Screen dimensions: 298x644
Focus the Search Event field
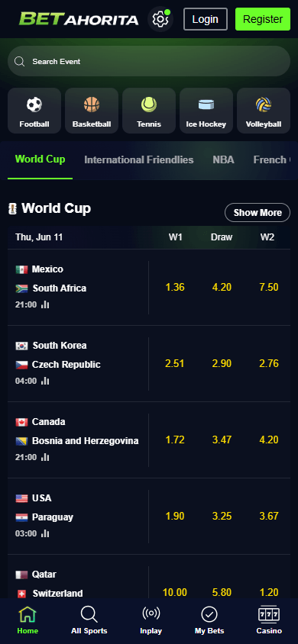click(x=149, y=61)
